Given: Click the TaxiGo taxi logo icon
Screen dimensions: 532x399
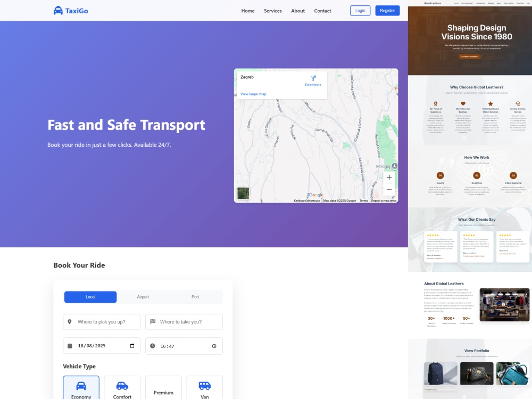Looking at the screenshot, I should 58,11.
